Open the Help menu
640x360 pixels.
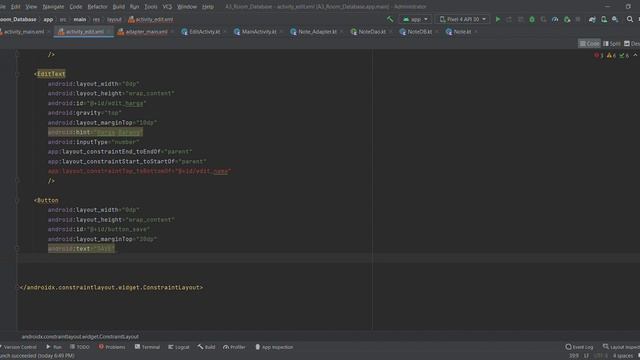pos(208,7)
